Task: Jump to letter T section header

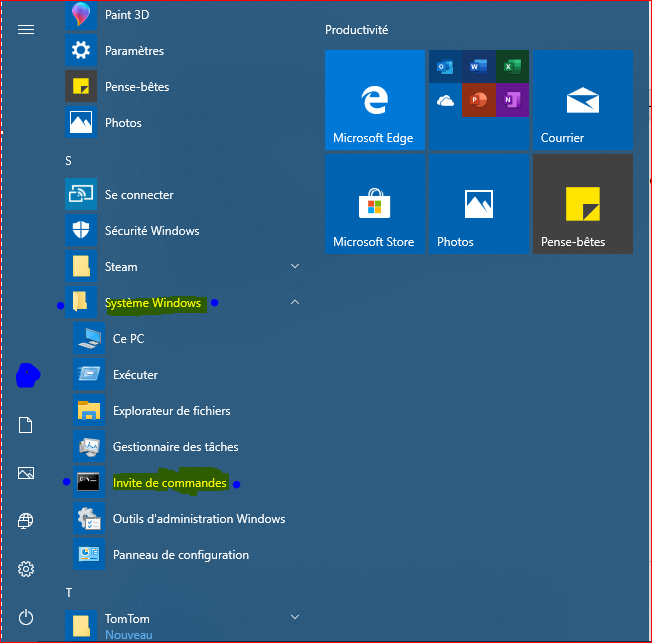Action: point(69,592)
